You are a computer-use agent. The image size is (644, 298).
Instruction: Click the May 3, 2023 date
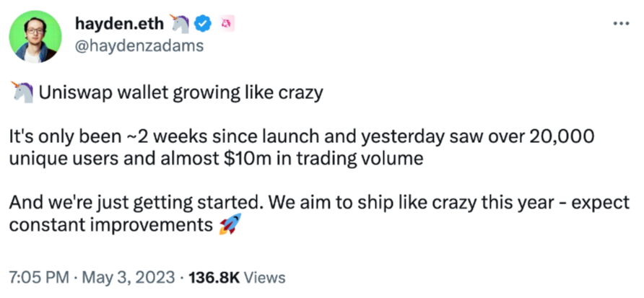(133, 277)
